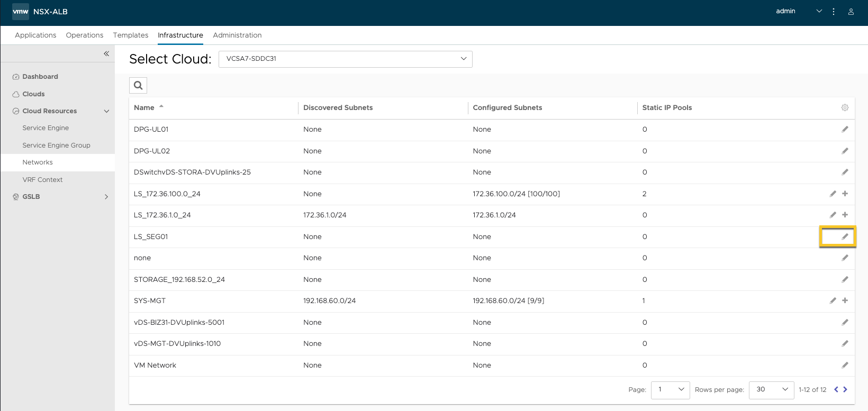The width and height of the screenshot is (868, 411).
Task: Edit the LS_SEG01 network
Action: [x=845, y=236]
